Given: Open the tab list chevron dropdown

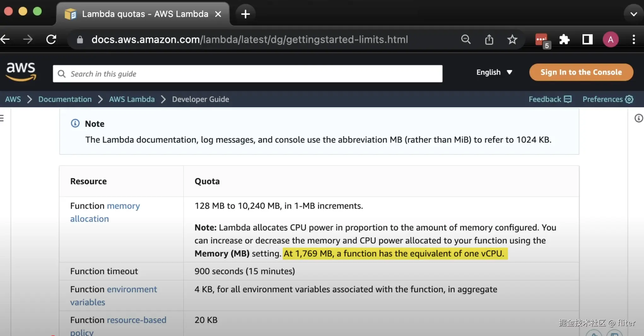Looking at the screenshot, I should 634,14.
